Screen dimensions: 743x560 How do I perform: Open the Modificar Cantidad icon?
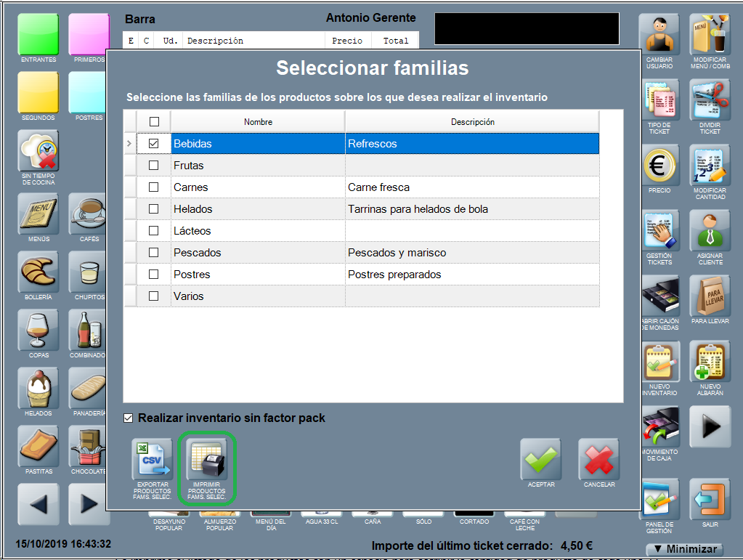click(710, 166)
